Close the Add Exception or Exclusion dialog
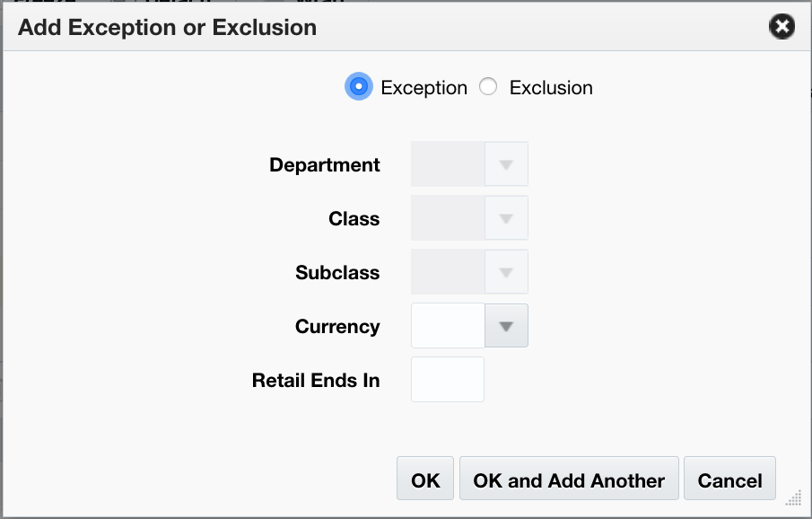This screenshot has width=812, height=519. pyautogui.click(x=781, y=26)
